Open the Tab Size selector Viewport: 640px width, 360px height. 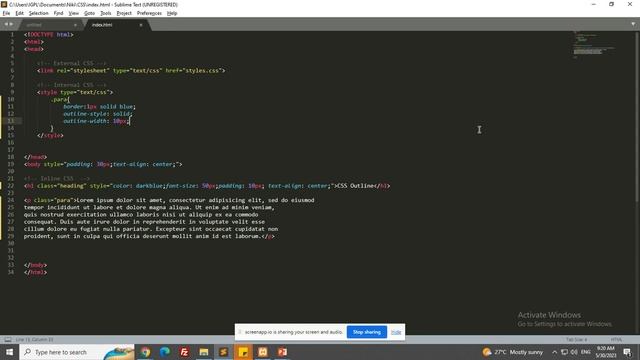coord(576,340)
